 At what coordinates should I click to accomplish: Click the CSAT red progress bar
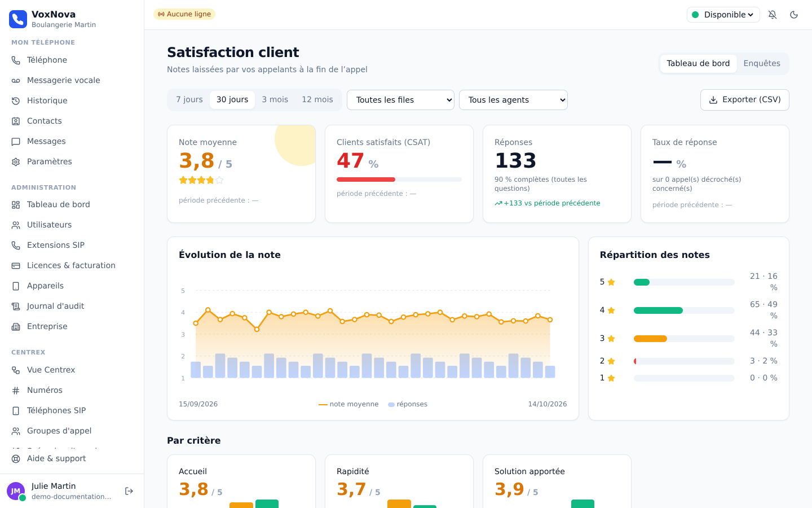366,179
